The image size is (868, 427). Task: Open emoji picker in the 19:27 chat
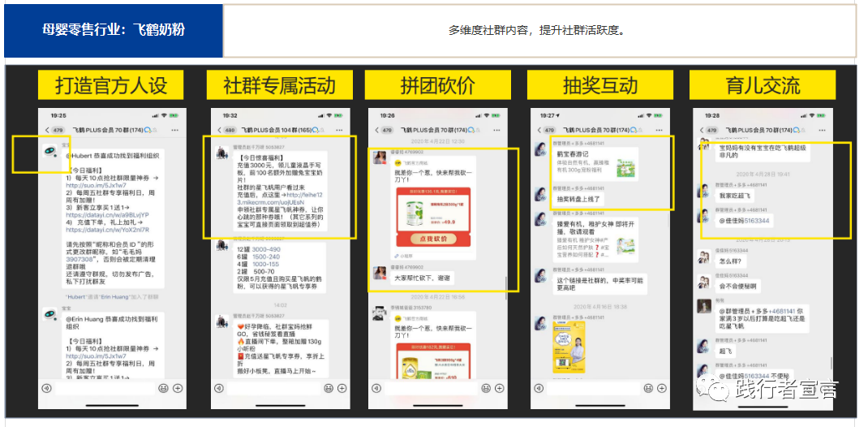click(x=649, y=388)
